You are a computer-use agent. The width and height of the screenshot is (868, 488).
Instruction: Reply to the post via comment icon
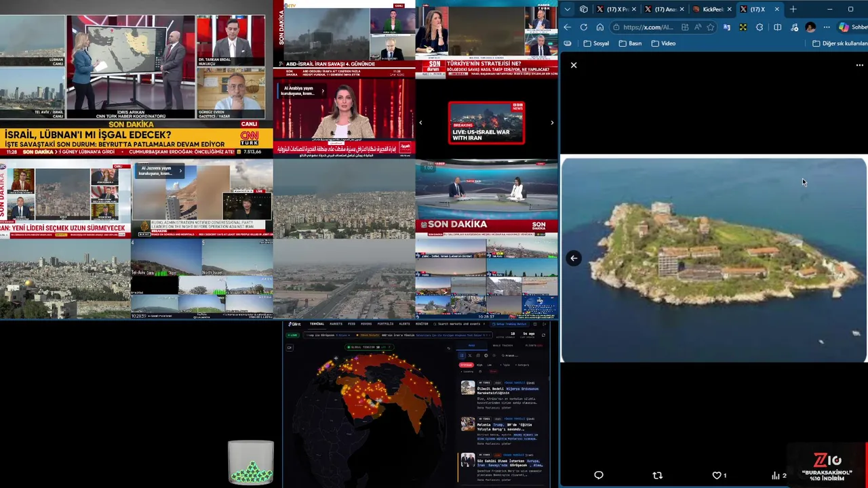pyautogui.click(x=599, y=475)
